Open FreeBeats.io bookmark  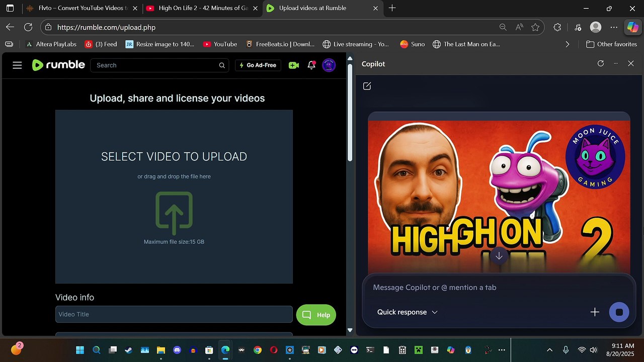(x=280, y=44)
